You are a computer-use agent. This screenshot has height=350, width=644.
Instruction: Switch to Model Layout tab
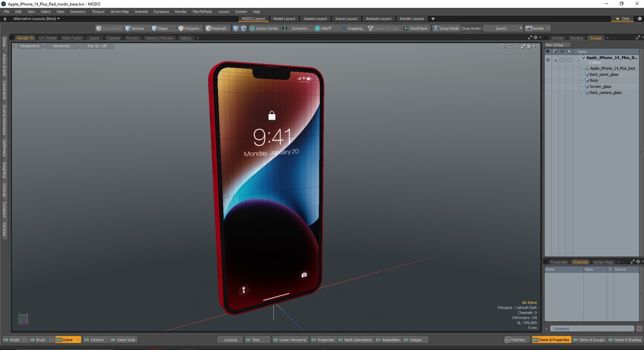(x=284, y=19)
